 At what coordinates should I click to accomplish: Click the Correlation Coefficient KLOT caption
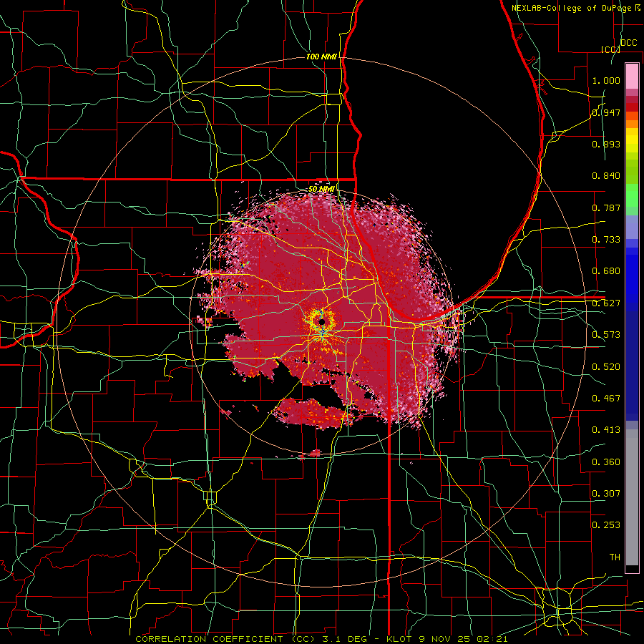pyautogui.click(x=321, y=639)
